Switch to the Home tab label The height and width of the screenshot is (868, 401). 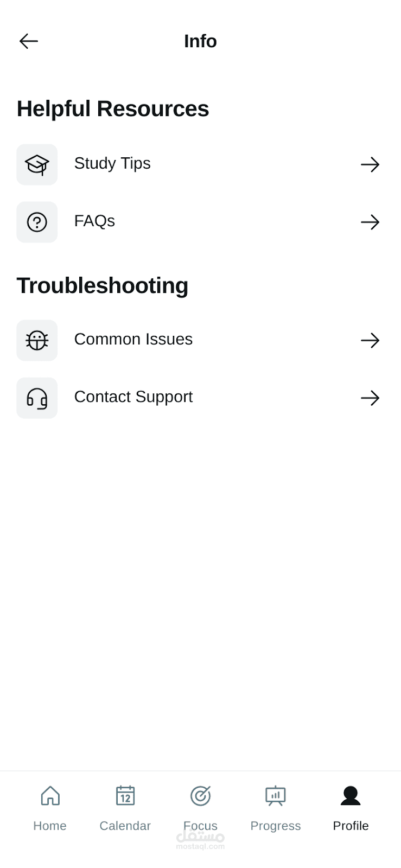point(50,826)
